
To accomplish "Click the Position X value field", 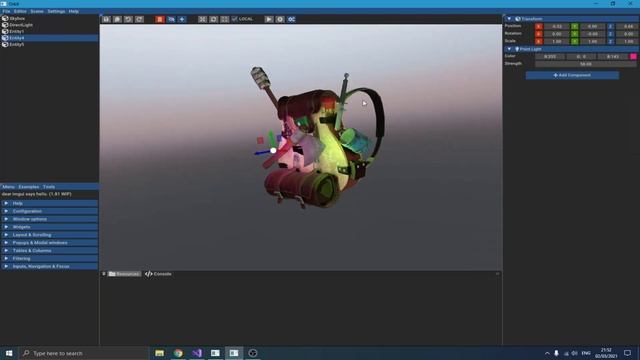I will [x=556, y=27].
